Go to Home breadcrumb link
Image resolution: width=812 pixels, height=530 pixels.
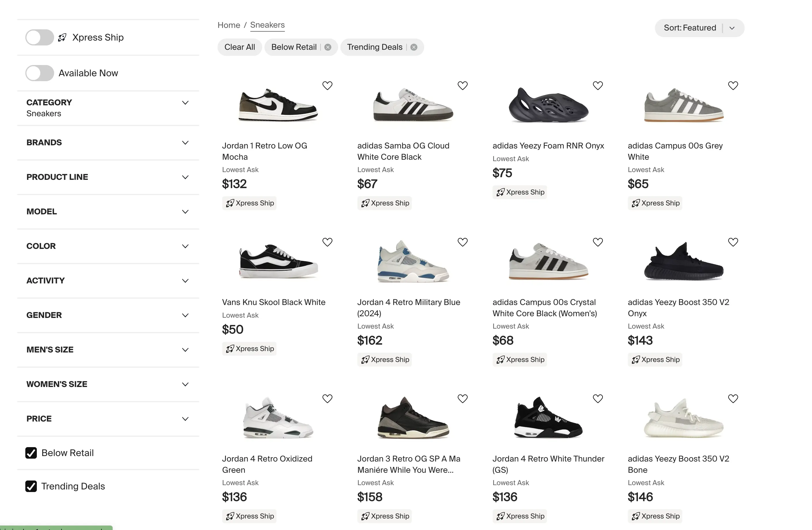click(x=228, y=25)
